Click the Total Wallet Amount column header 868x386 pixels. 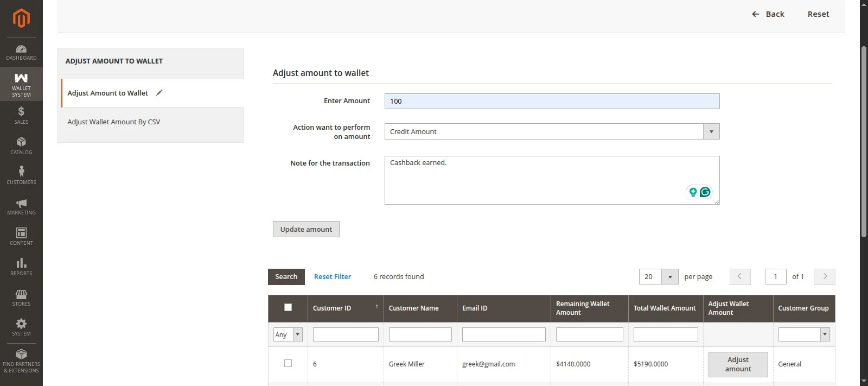(x=666, y=308)
